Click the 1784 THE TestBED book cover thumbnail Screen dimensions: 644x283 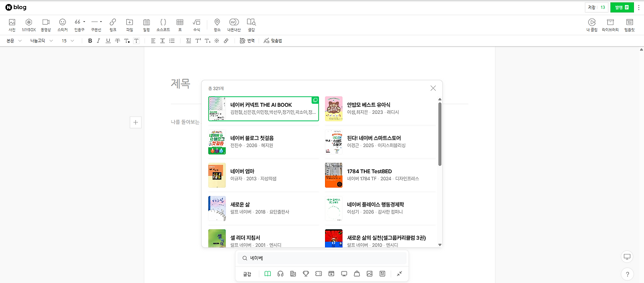point(334,175)
